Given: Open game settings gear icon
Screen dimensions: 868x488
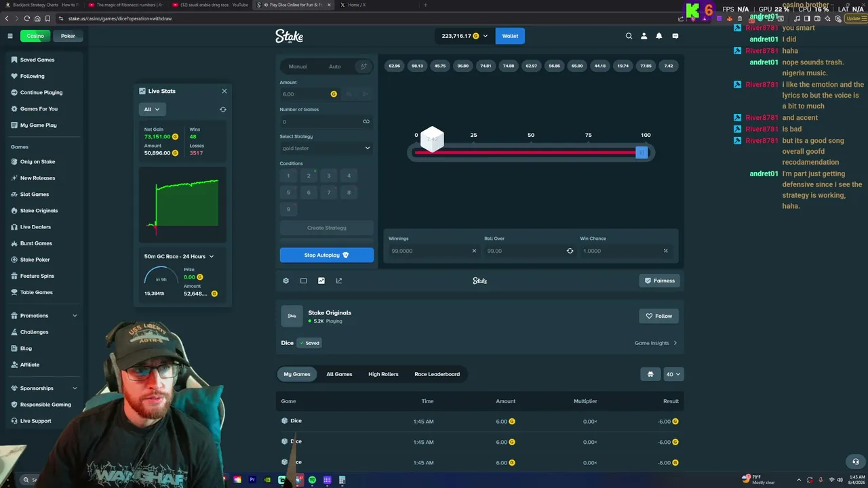Looking at the screenshot, I should pyautogui.click(x=285, y=281).
